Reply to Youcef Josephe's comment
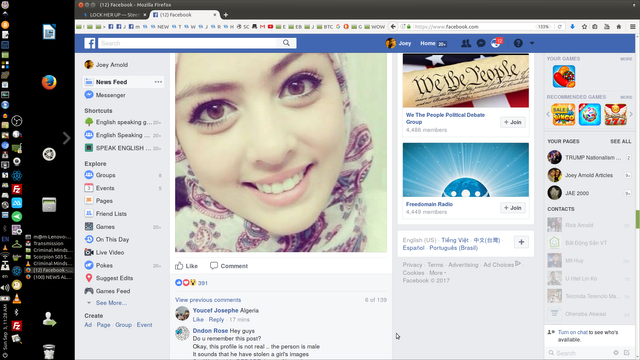640x360 pixels. pos(216,320)
